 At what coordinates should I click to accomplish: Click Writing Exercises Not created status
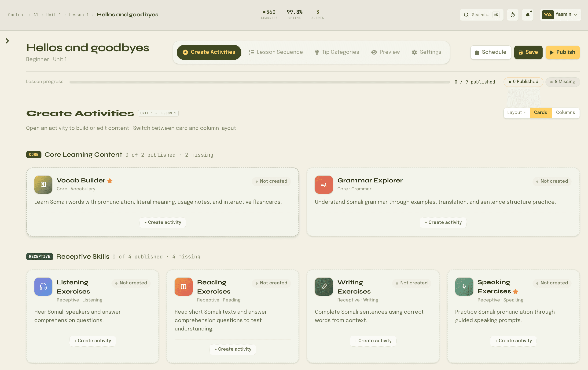(x=412, y=283)
